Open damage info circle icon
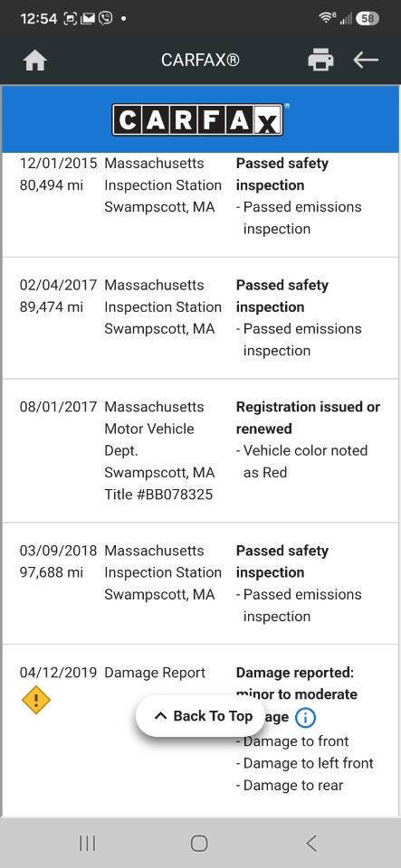 (x=305, y=718)
